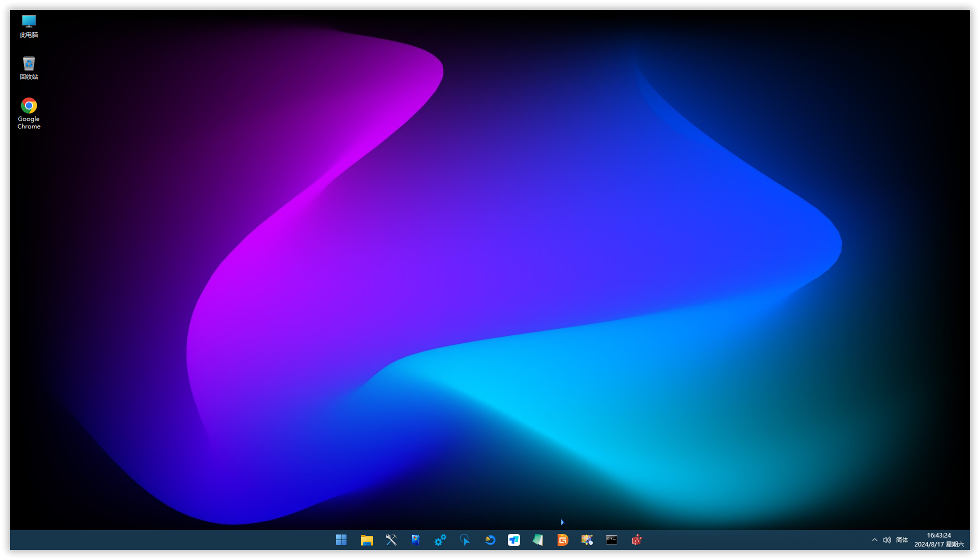Image resolution: width=980 pixels, height=560 pixels.
Task: Open the calendar via 2024/8/17 星期六
Action: tap(939, 544)
